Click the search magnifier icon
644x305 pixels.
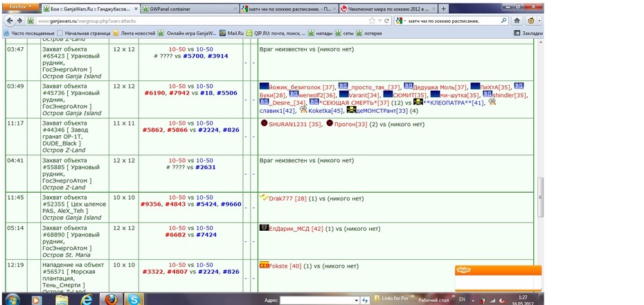point(504,21)
